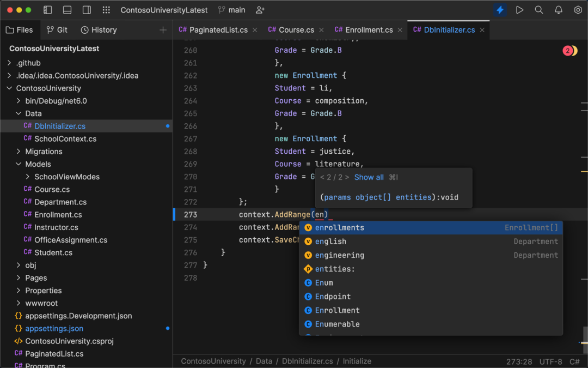This screenshot has width=588, height=368.
Task: Open notifications bell
Action: click(x=559, y=10)
